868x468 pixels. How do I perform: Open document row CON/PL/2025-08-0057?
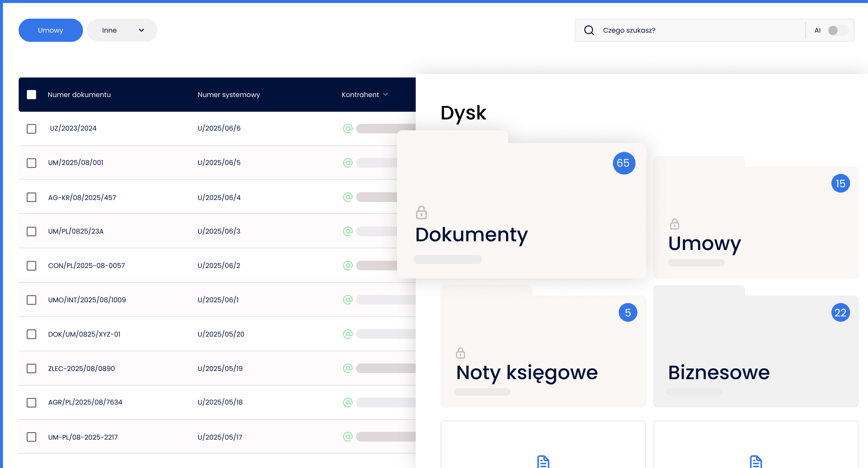[x=87, y=266]
